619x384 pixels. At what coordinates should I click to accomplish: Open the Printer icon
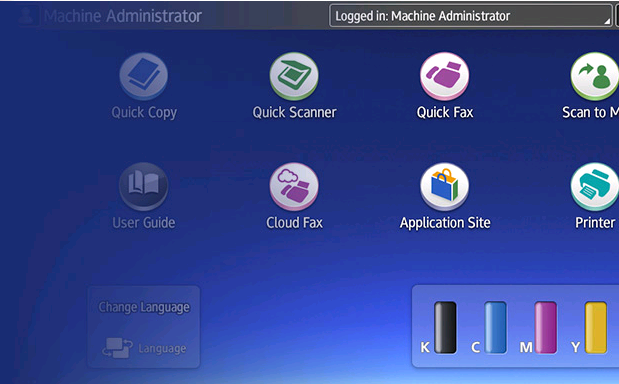(595, 187)
